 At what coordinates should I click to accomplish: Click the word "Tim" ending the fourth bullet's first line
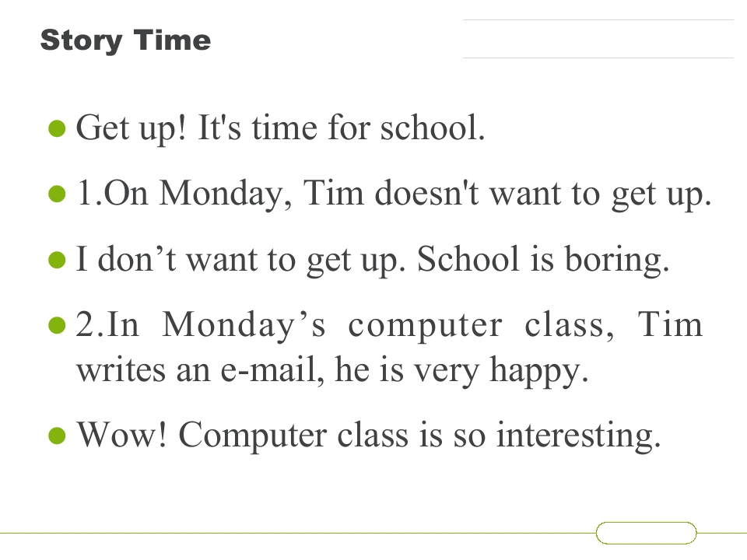pyautogui.click(x=669, y=324)
